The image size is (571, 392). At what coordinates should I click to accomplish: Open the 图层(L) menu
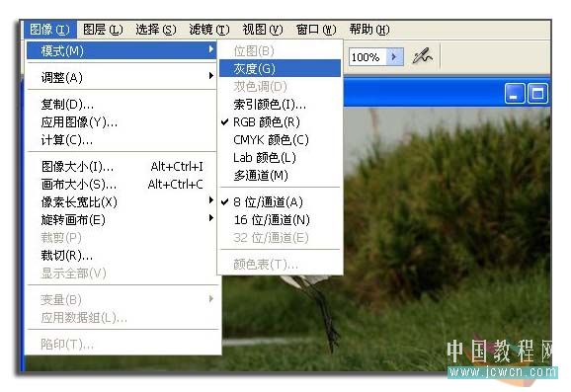103,30
